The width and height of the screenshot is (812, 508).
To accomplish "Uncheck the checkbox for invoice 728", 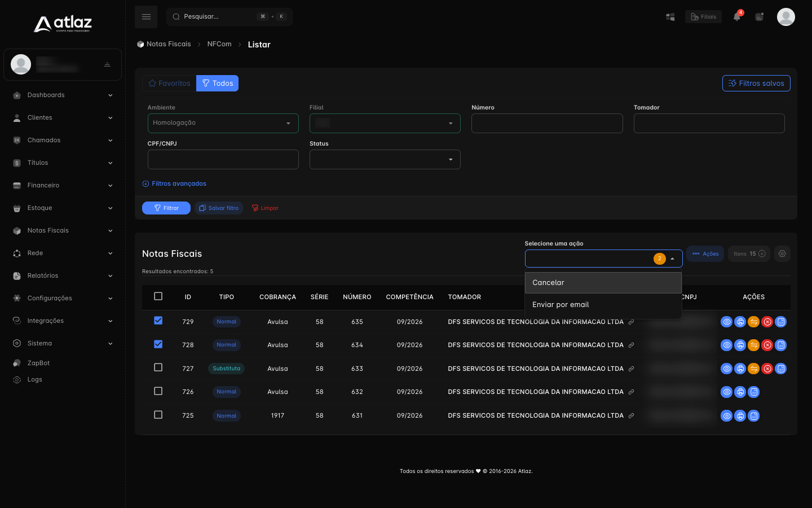I will 158,344.
